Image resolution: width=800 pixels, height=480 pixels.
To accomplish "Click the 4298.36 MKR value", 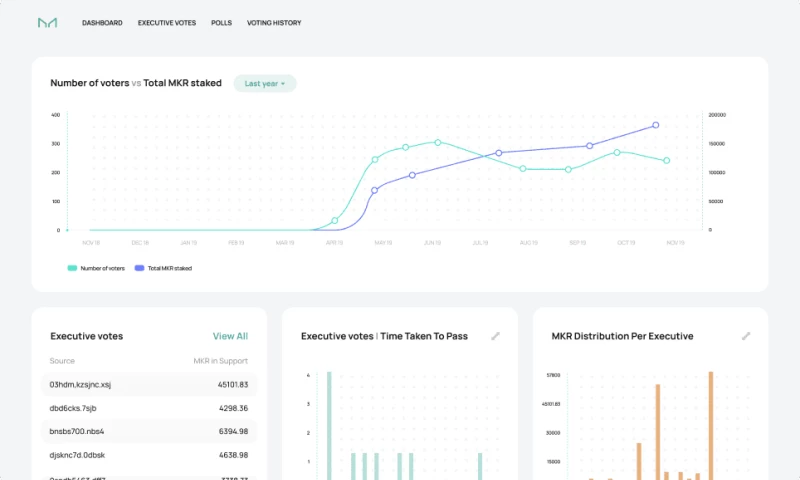I will [x=233, y=408].
